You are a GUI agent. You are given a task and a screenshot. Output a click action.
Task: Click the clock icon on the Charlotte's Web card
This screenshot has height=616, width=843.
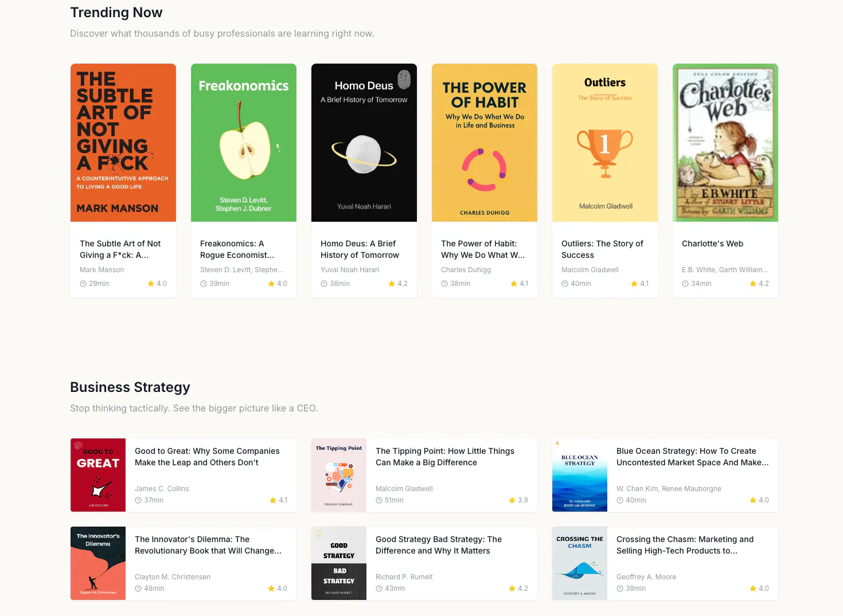point(685,284)
